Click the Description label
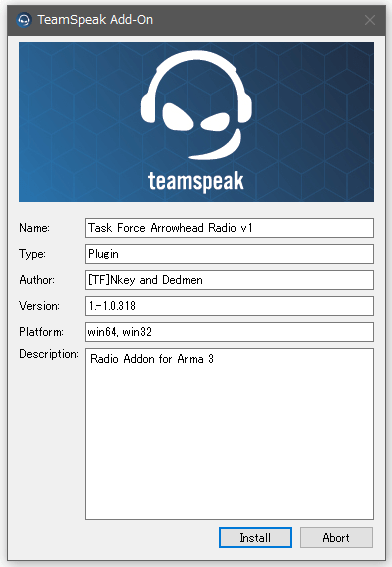 tap(49, 354)
